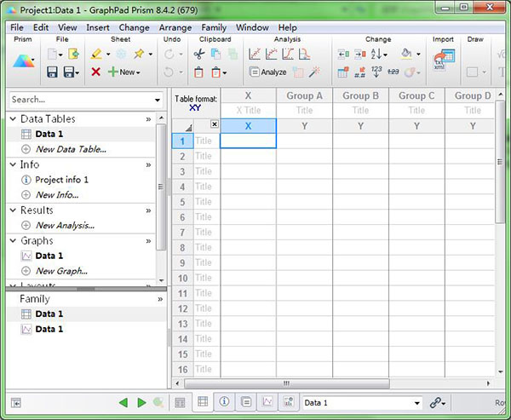Click the decimal format #.# icon
This screenshot has height=420, width=511.
pos(359,72)
